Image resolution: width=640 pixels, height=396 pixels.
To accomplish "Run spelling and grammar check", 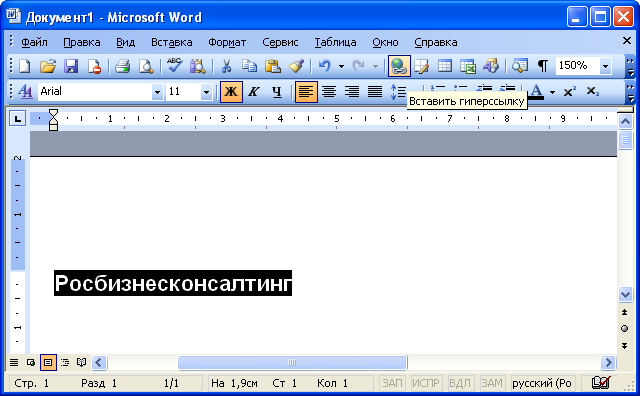I will [x=174, y=66].
